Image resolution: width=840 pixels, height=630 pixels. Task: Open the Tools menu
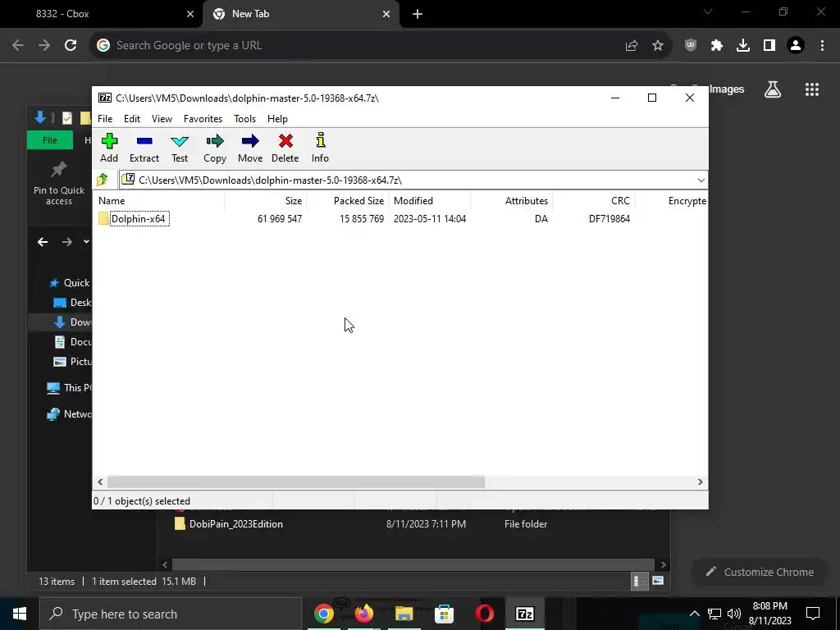tap(244, 119)
